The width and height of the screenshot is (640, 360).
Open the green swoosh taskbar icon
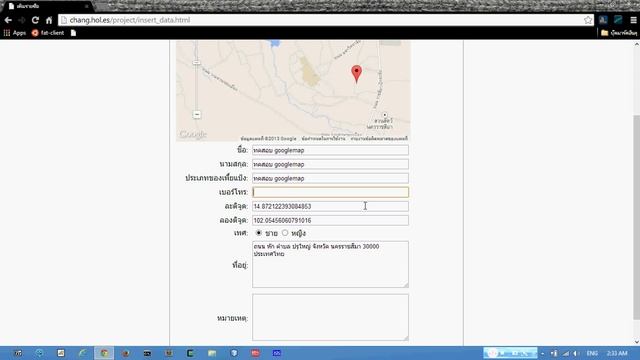[82, 353]
